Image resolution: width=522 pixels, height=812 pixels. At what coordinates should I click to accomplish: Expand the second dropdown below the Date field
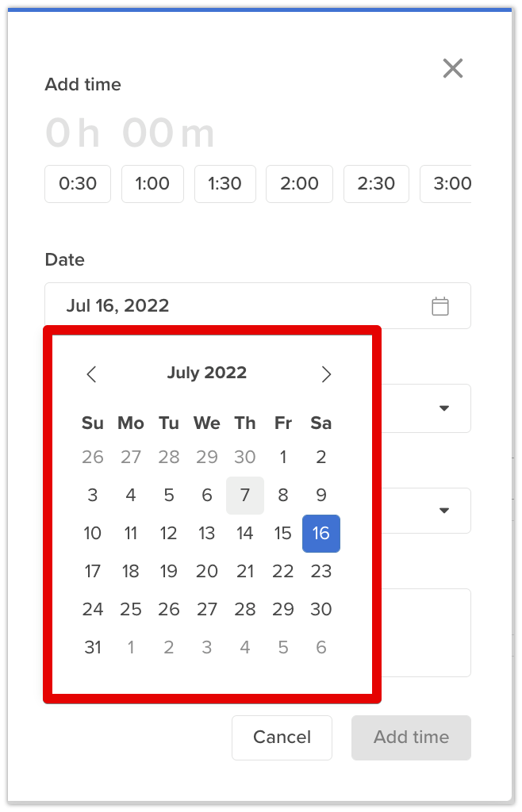pyautogui.click(x=443, y=510)
